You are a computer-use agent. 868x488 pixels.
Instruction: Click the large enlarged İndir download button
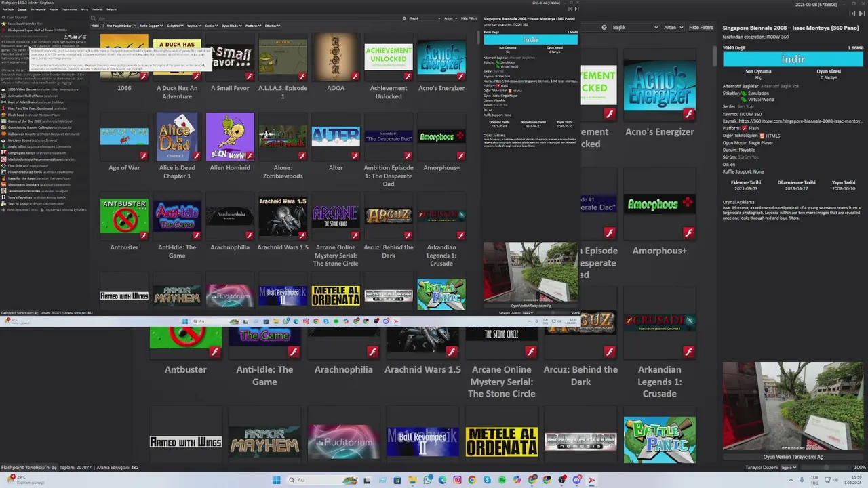click(793, 60)
